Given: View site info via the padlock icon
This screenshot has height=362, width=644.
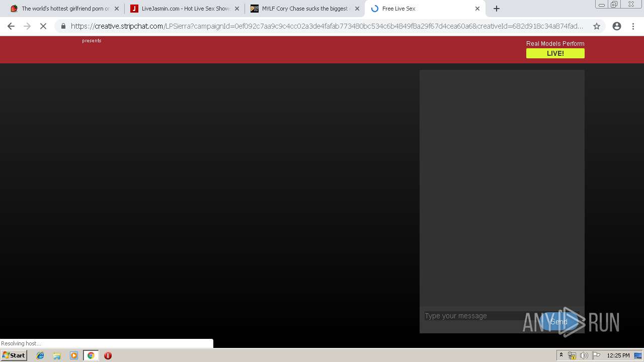Looking at the screenshot, I should pos(63,26).
